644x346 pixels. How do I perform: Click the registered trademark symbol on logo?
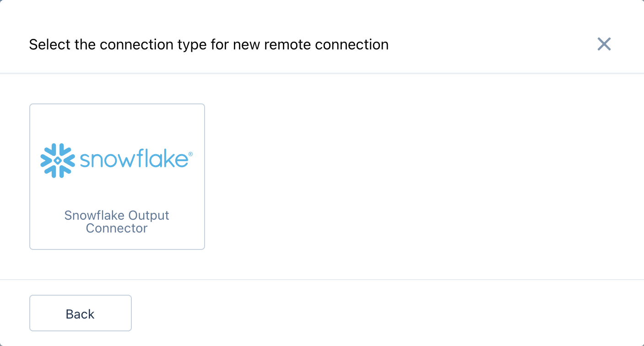click(190, 154)
